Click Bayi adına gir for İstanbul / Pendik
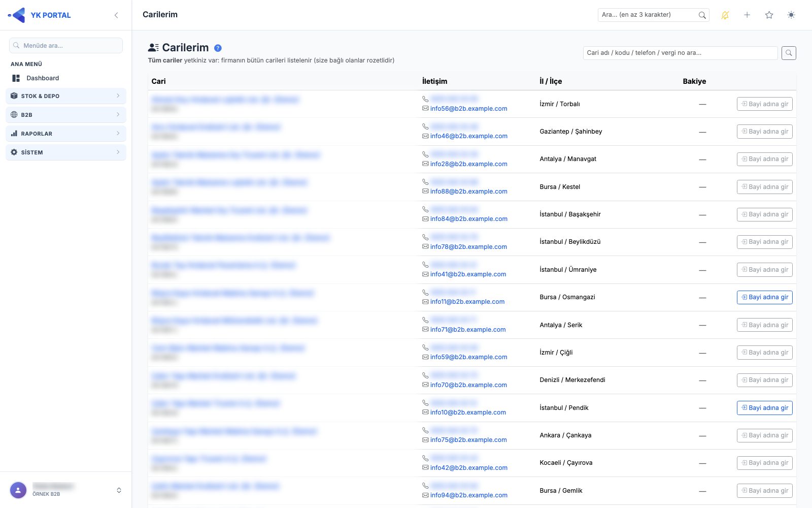The image size is (812, 508). [x=765, y=408]
